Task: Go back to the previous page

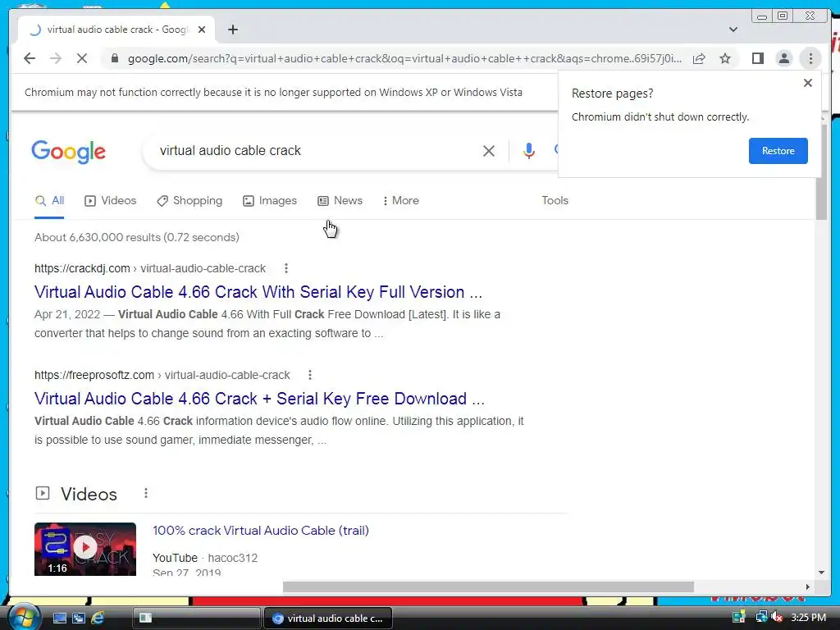Action: (30, 58)
